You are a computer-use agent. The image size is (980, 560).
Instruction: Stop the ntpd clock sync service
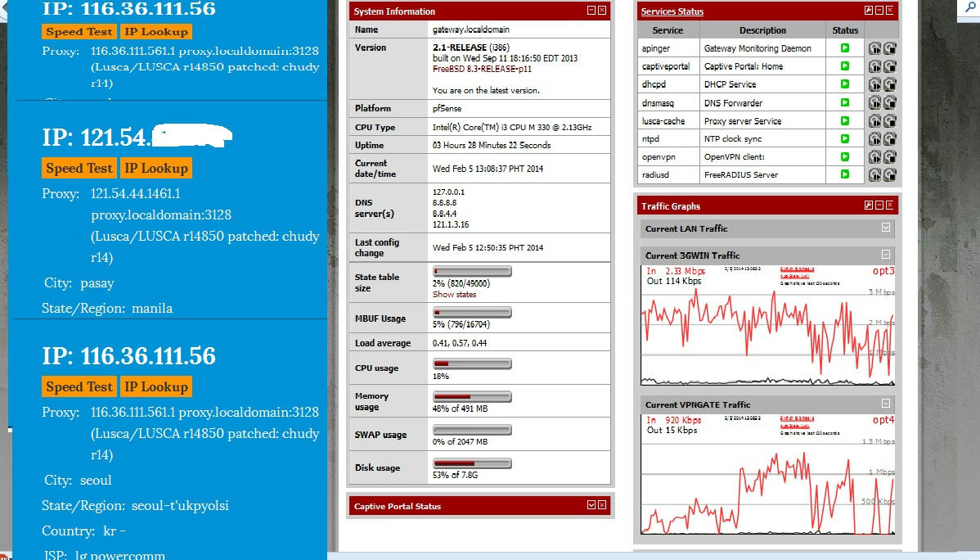pyautogui.click(x=889, y=139)
